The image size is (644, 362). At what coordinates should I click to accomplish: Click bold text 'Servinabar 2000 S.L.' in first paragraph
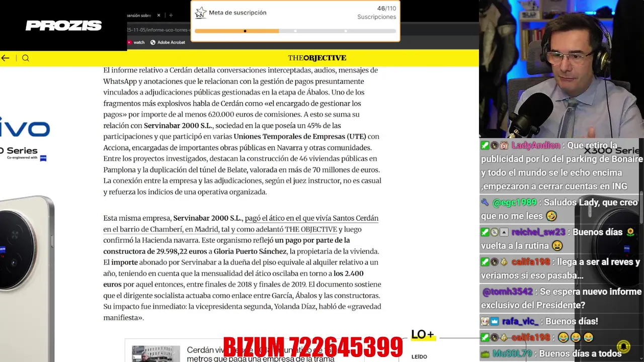point(178,126)
